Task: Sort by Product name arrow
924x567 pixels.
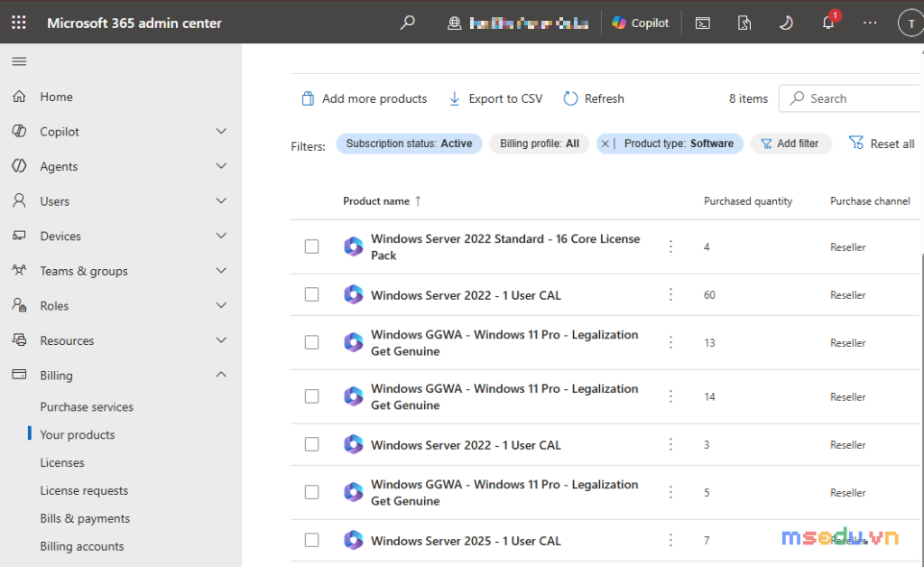Action: click(x=418, y=201)
